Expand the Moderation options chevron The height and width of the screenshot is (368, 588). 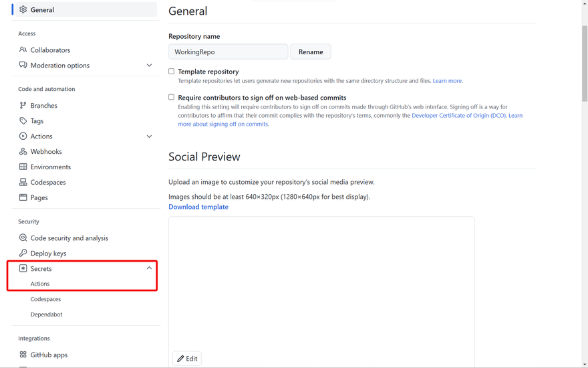(149, 66)
